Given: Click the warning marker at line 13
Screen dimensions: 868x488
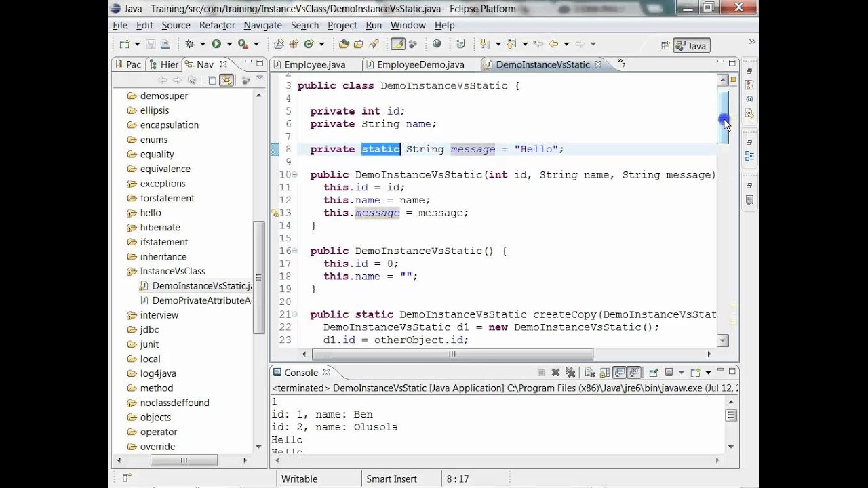Looking at the screenshot, I should point(275,213).
